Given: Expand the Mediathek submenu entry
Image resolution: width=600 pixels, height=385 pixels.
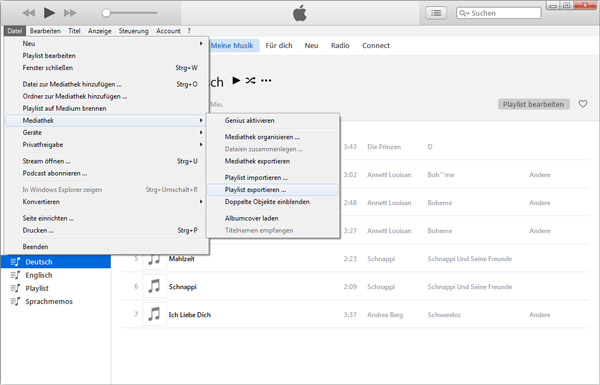Looking at the screenshot, I should coord(106,121).
